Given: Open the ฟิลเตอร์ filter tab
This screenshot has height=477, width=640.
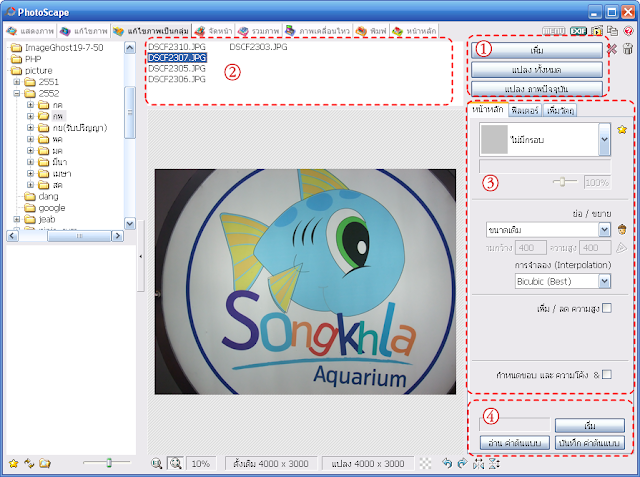Looking at the screenshot, I should pos(525,110).
